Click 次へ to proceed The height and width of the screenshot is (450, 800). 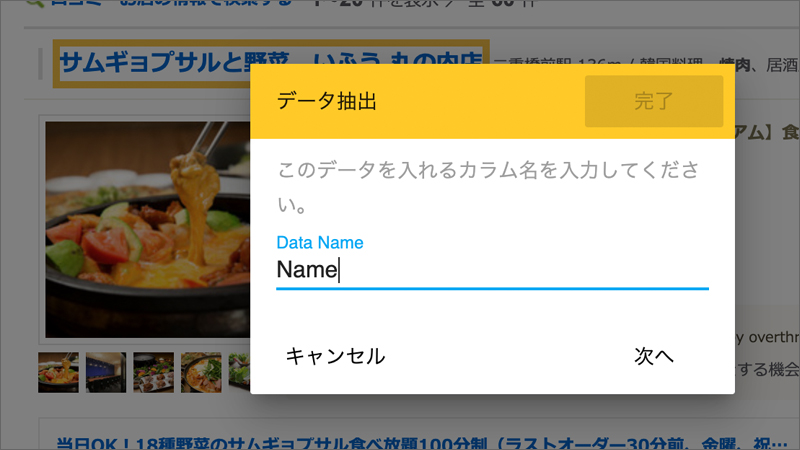pyautogui.click(x=654, y=356)
